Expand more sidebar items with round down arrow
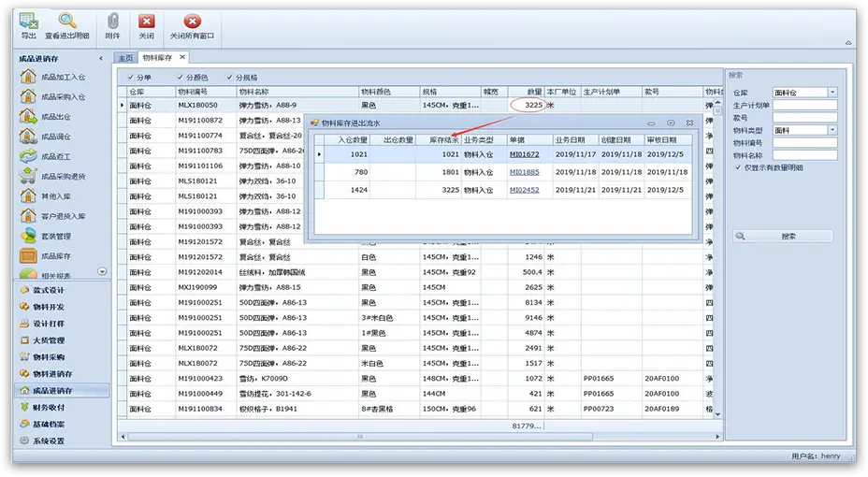Image resolution: width=868 pixels, height=477 pixels. pos(102,271)
